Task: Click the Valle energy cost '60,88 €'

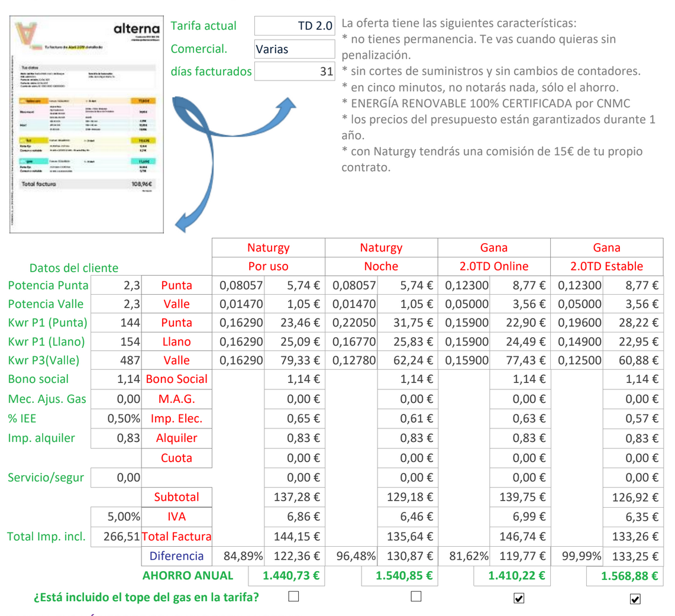Action: [633, 360]
